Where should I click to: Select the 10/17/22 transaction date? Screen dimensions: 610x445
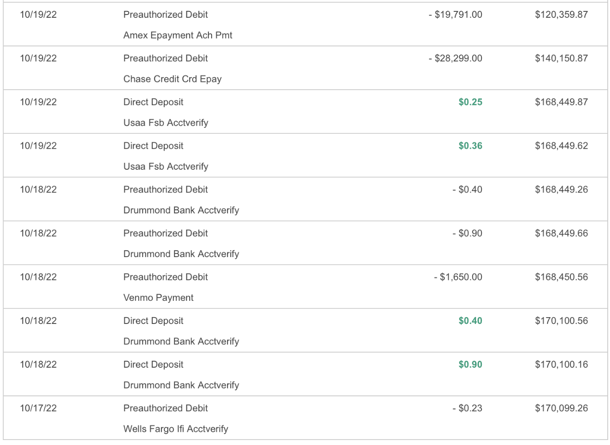pyautogui.click(x=38, y=408)
